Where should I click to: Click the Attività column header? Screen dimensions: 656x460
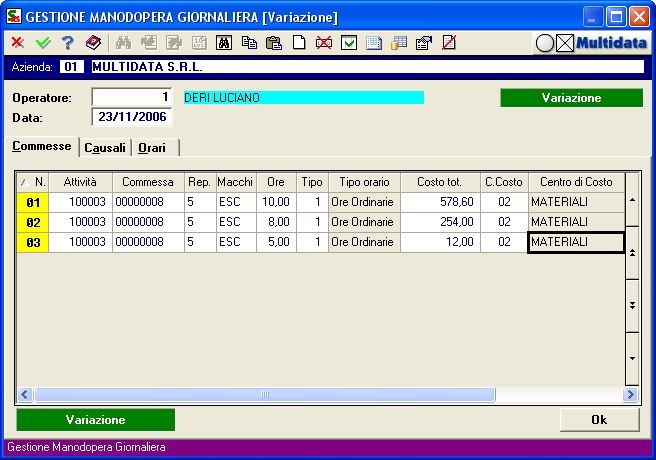[x=80, y=182]
